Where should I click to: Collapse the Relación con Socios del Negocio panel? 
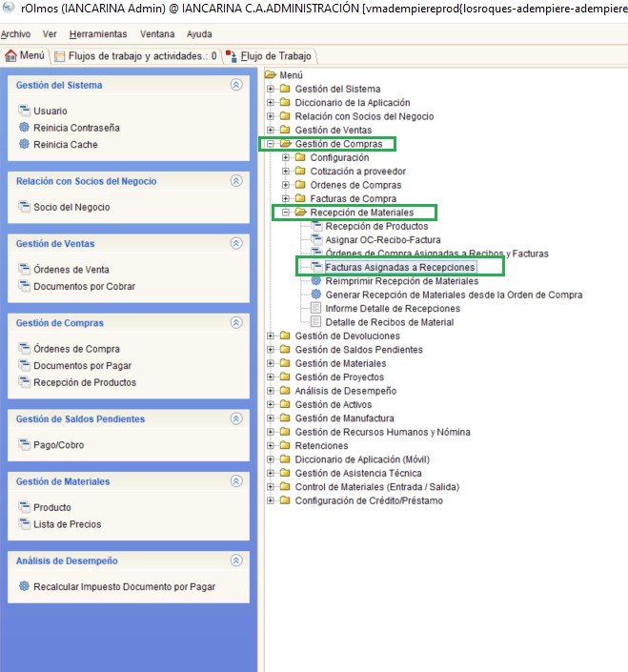[x=236, y=181]
